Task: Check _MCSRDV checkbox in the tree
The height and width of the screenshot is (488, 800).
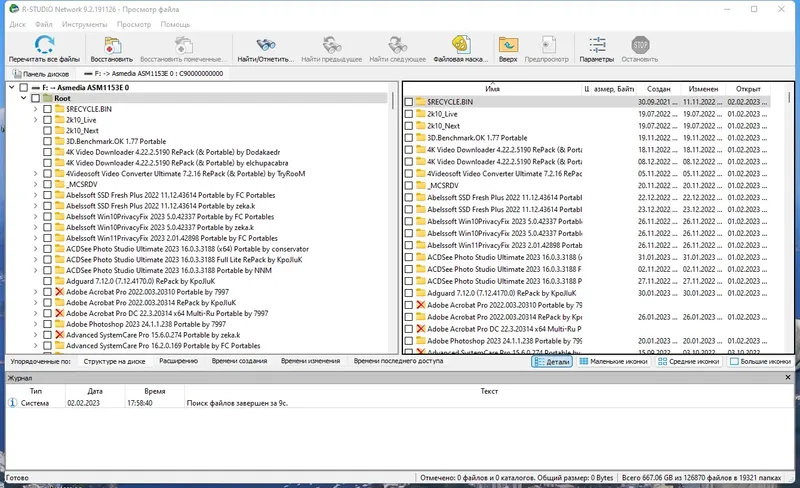Action: [x=47, y=184]
